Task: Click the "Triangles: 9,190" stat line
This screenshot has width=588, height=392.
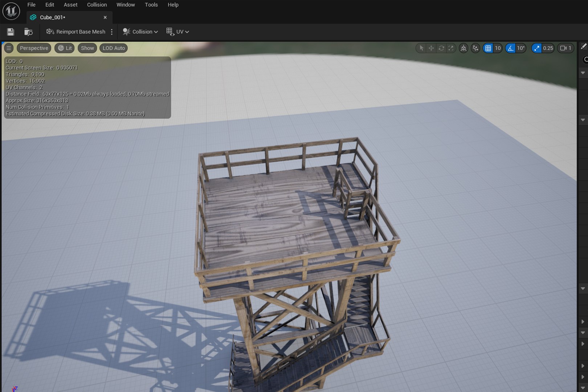Action: [x=25, y=74]
